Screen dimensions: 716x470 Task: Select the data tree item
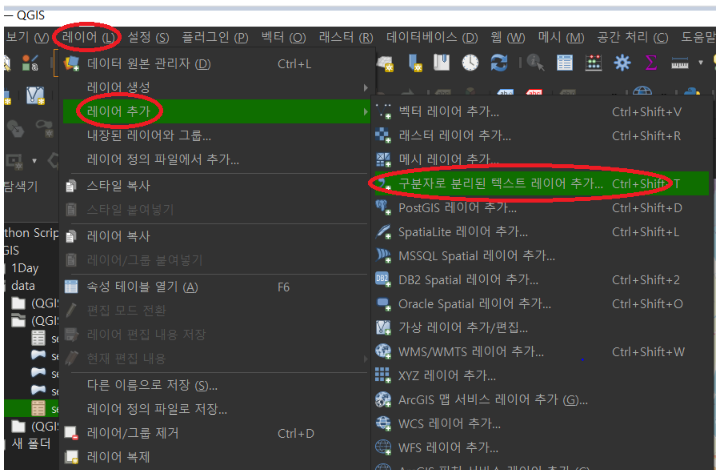[x=23, y=286]
